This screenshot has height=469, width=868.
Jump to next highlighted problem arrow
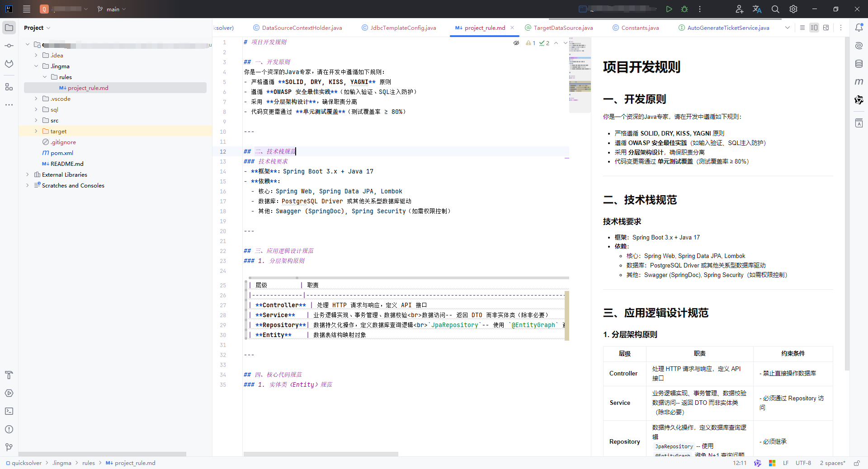click(566, 43)
